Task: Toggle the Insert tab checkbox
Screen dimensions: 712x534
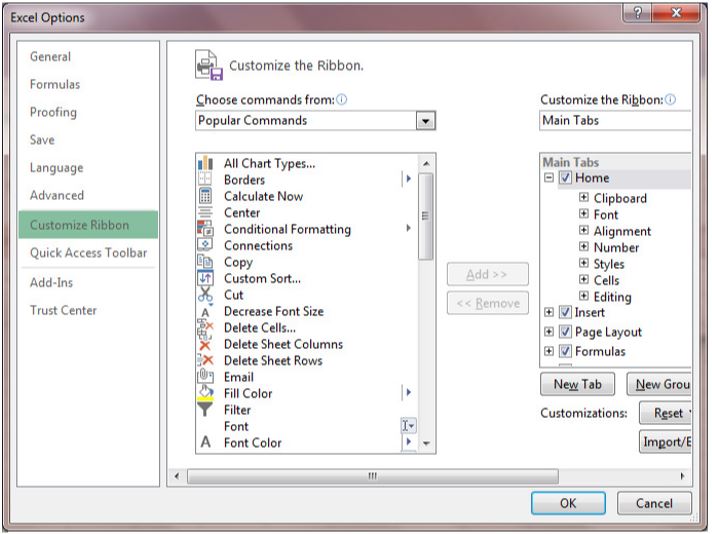Action: 565,312
